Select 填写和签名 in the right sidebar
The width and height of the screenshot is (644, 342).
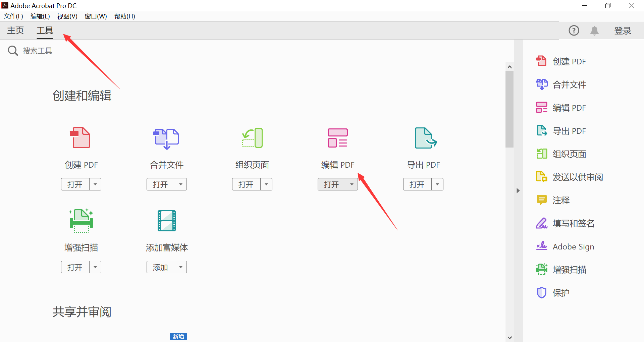click(x=573, y=223)
